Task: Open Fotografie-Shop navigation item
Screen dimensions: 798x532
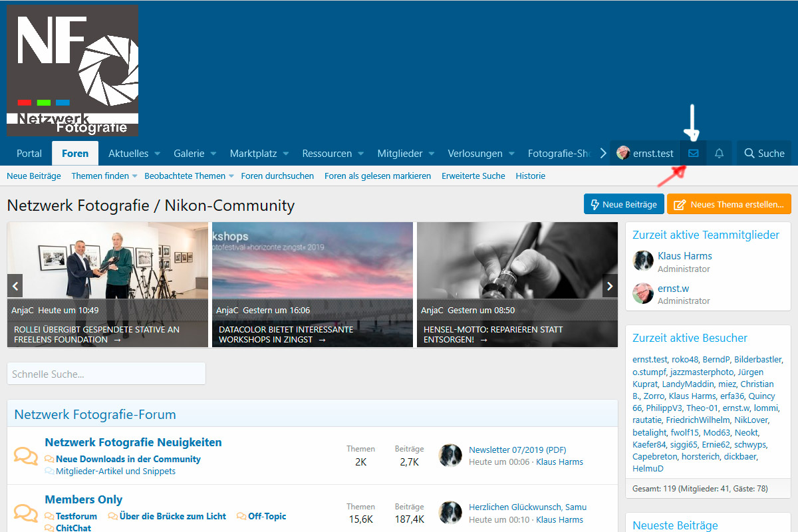Action: point(559,154)
